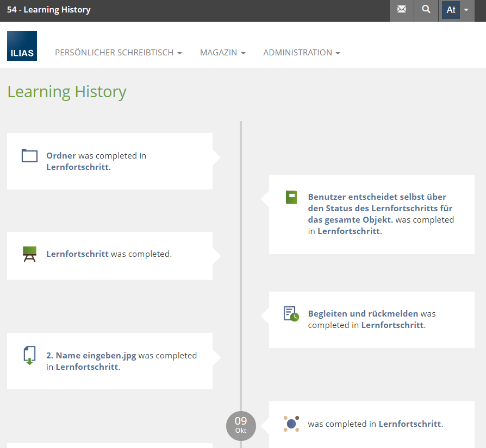Image resolution: width=486 pixels, height=448 pixels.
Task: Open the bold Lernfortschritt was completed link
Action: pyautogui.click(x=77, y=254)
